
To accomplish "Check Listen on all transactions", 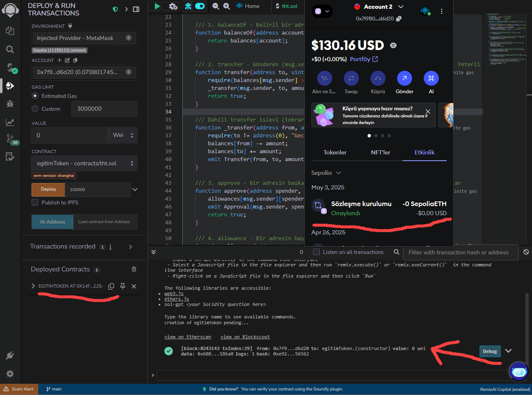I will point(316,252).
